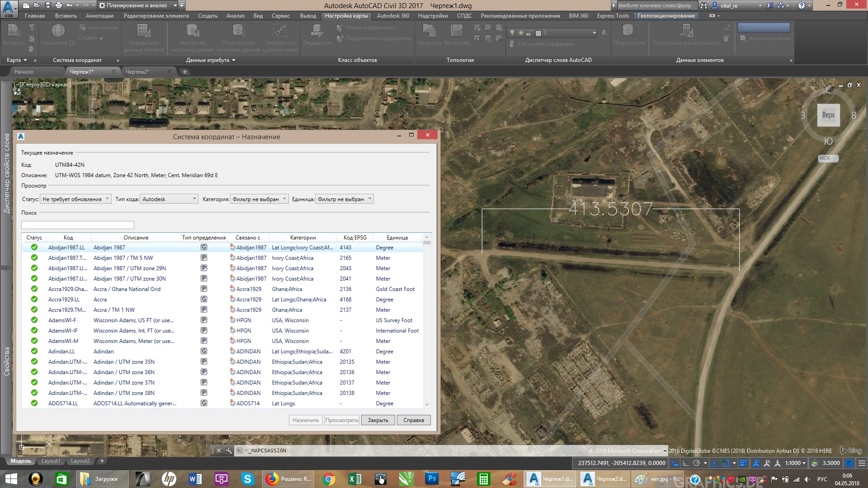Screen dimensions: 868x488
Task: Expand the Данные атрибута panel
Action: [211, 60]
